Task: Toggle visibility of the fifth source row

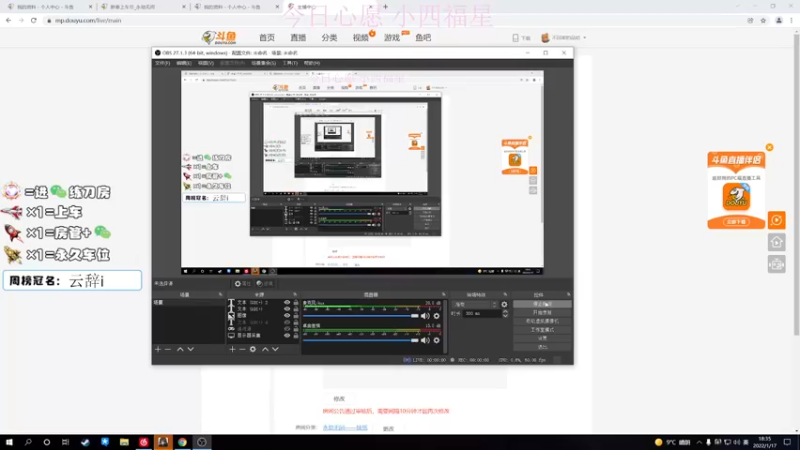Action: [287, 329]
